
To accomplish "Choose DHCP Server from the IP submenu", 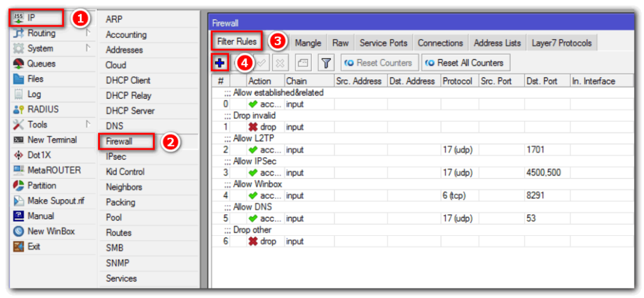I will [x=130, y=111].
